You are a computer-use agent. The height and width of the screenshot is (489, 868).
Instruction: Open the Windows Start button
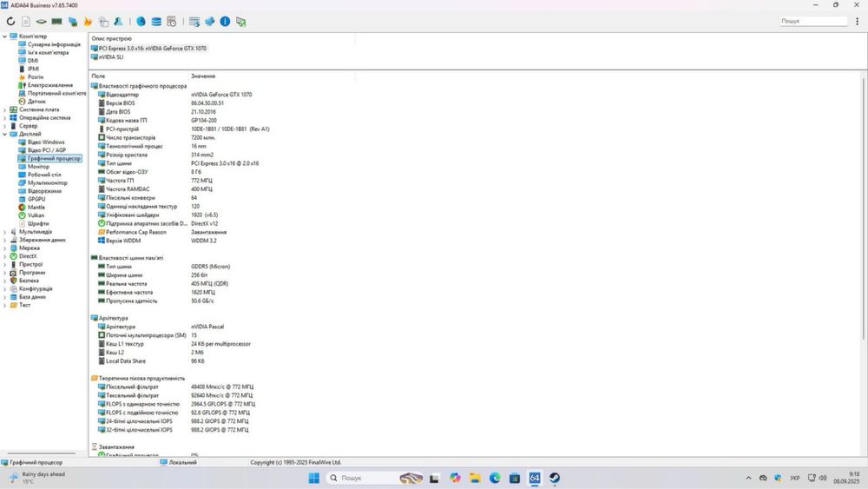(314, 478)
